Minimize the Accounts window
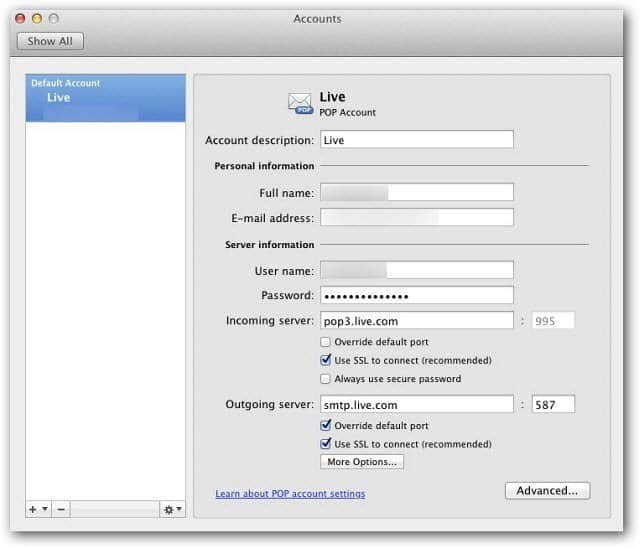Image resolution: width=640 pixels, height=548 pixels. click(37, 18)
